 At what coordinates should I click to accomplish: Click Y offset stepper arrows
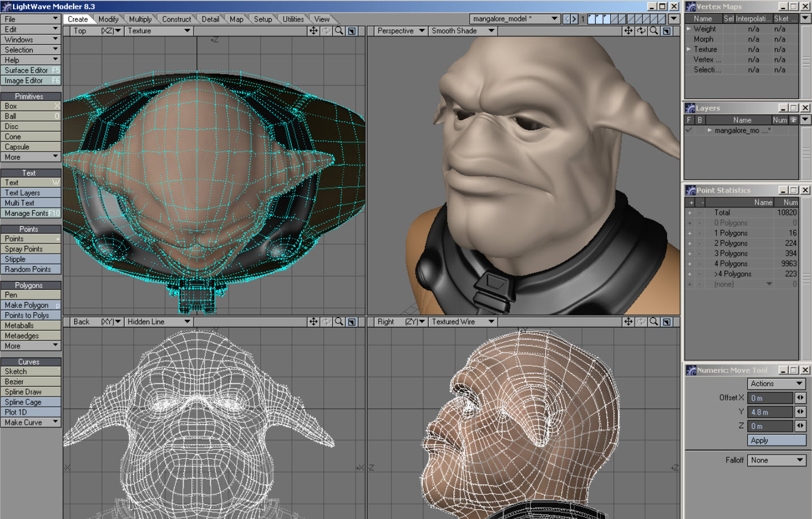[800, 412]
